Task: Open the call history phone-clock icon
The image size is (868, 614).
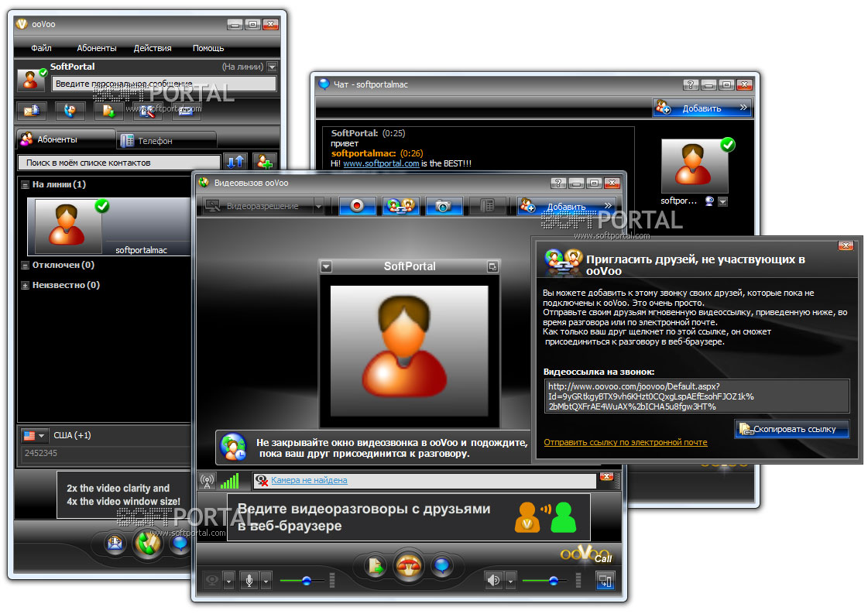Action: 70,111
